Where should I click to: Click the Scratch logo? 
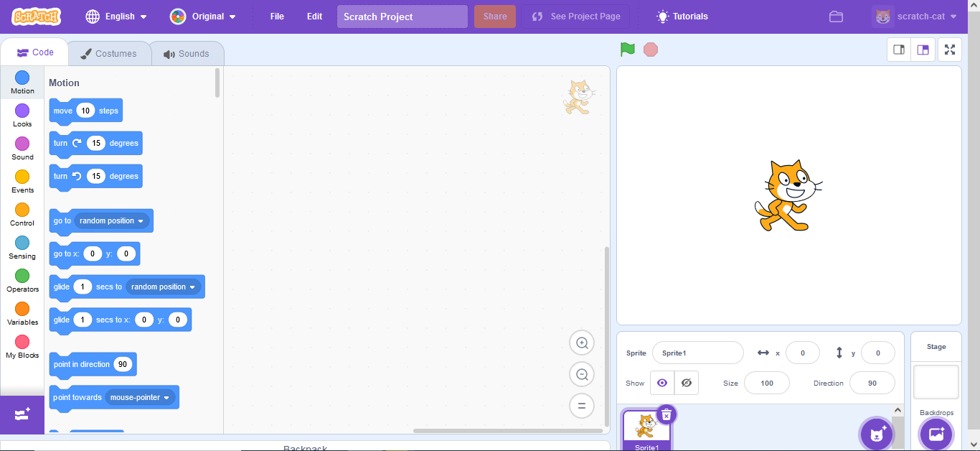click(x=36, y=16)
